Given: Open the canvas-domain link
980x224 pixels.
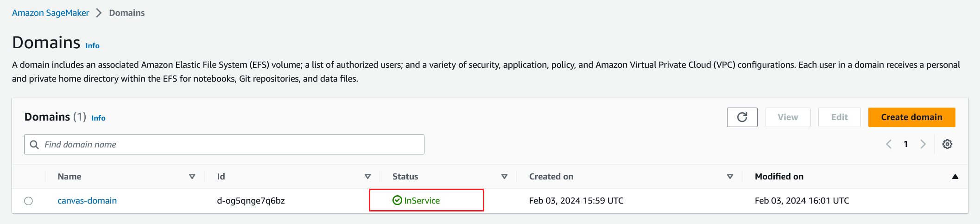Looking at the screenshot, I should [87, 201].
